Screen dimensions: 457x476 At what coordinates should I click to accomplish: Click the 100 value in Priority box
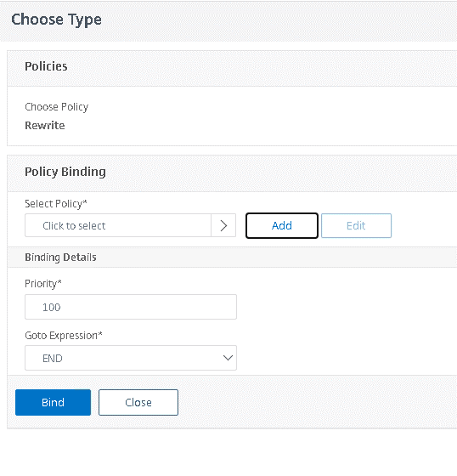pyautogui.click(x=52, y=307)
